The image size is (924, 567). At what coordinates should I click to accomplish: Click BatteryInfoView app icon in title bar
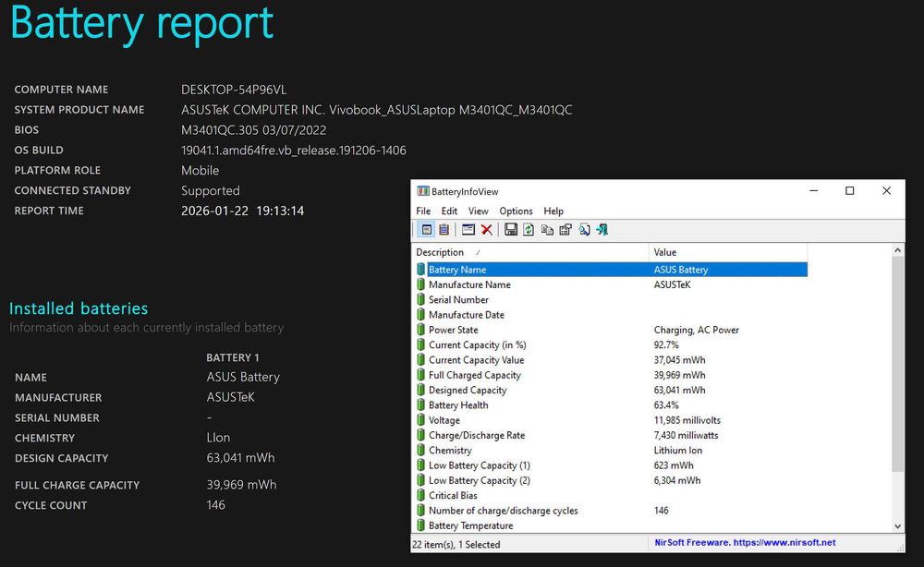(x=422, y=191)
